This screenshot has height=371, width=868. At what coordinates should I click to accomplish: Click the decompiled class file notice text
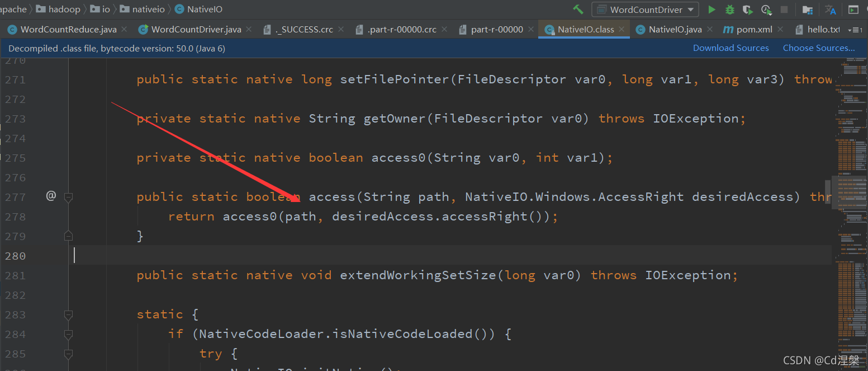click(x=117, y=49)
